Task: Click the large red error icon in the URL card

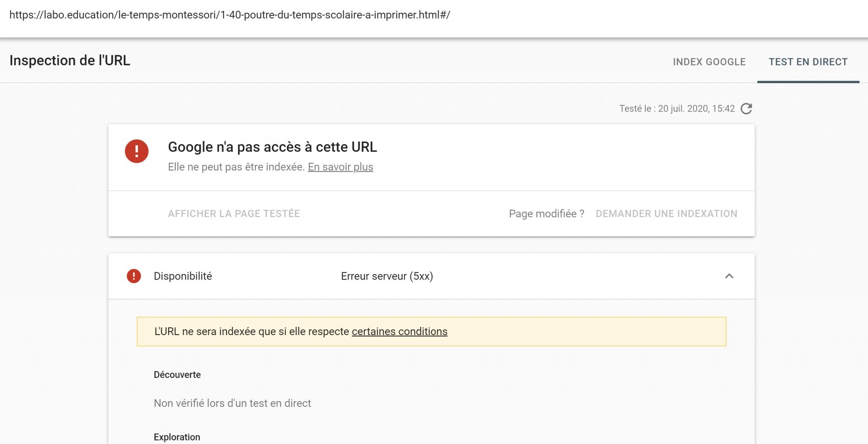Action: (137, 151)
